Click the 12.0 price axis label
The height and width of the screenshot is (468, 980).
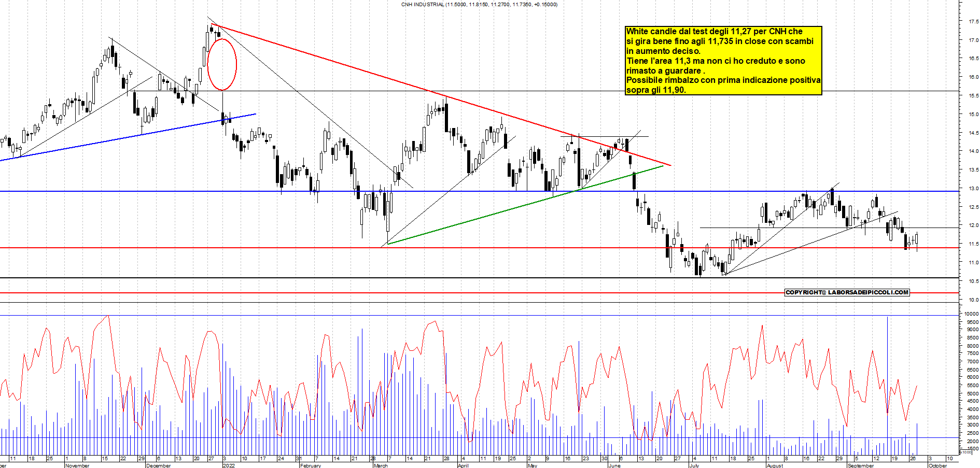(x=973, y=225)
